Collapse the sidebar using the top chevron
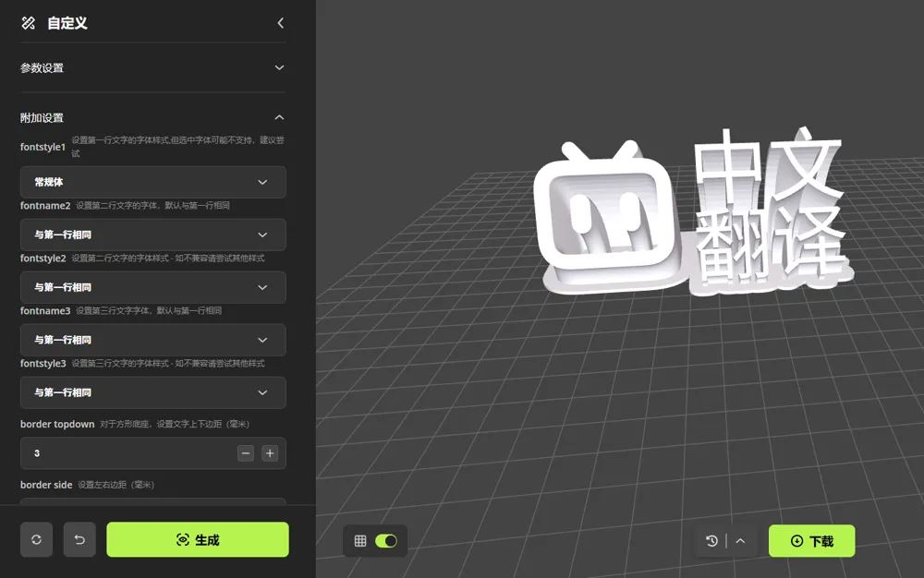Image resolution: width=924 pixels, height=578 pixels. coord(280,23)
